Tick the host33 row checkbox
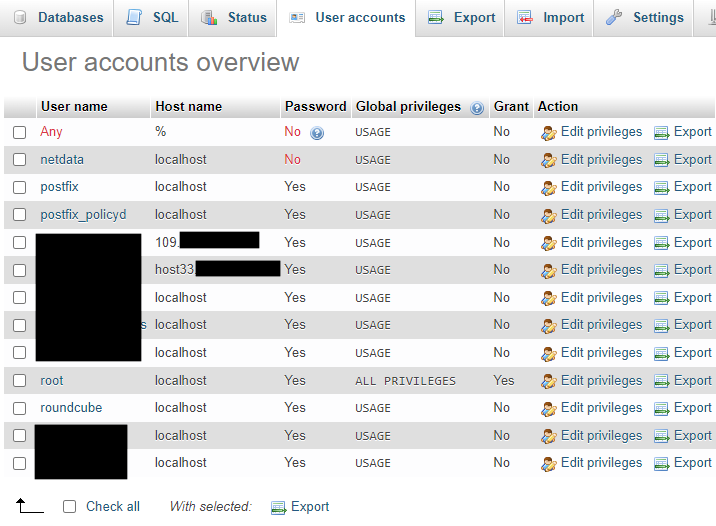Screen dimensions: 716x526 pos(20,270)
